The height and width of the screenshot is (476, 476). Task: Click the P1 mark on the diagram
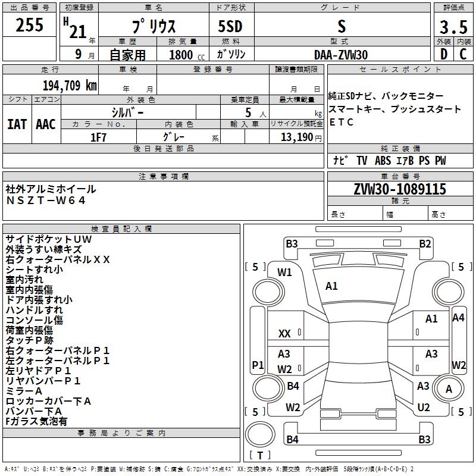[258, 365]
